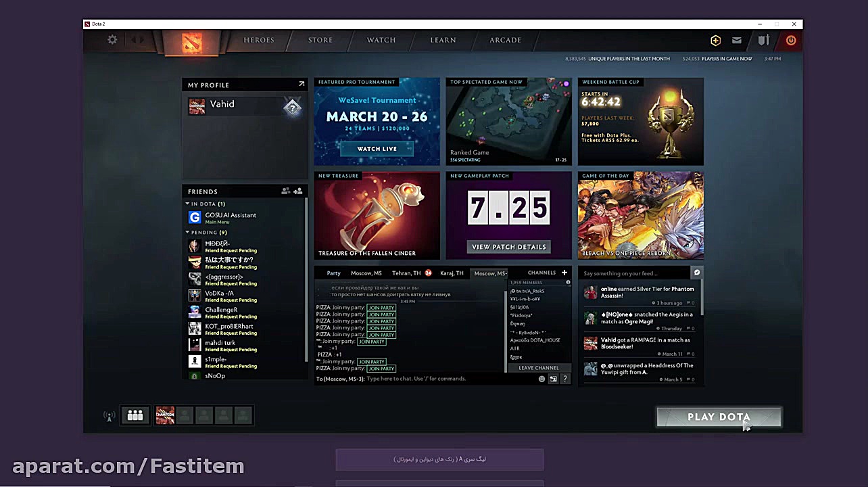Open the Top Spectated Game card
This screenshot has height=487, width=868.
tap(509, 122)
